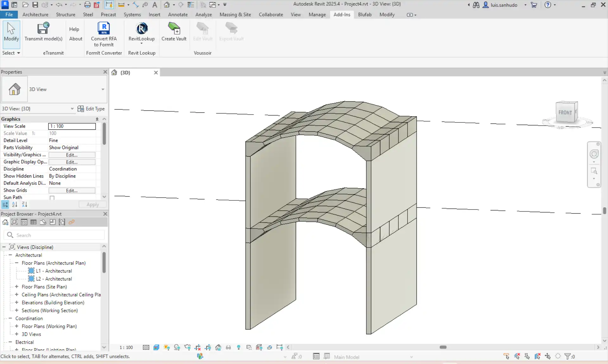Click the Print icon in quick access toolbar

click(x=87, y=5)
